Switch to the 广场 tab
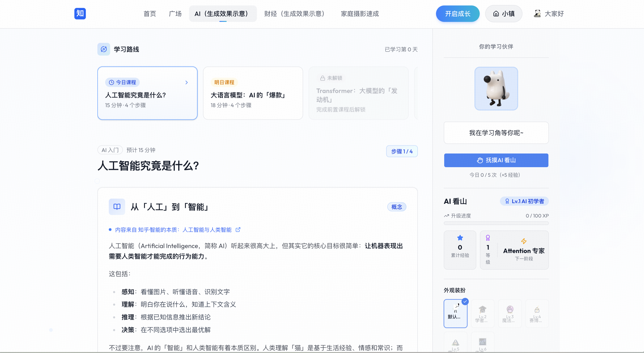The image size is (644, 353). (175, 14)
